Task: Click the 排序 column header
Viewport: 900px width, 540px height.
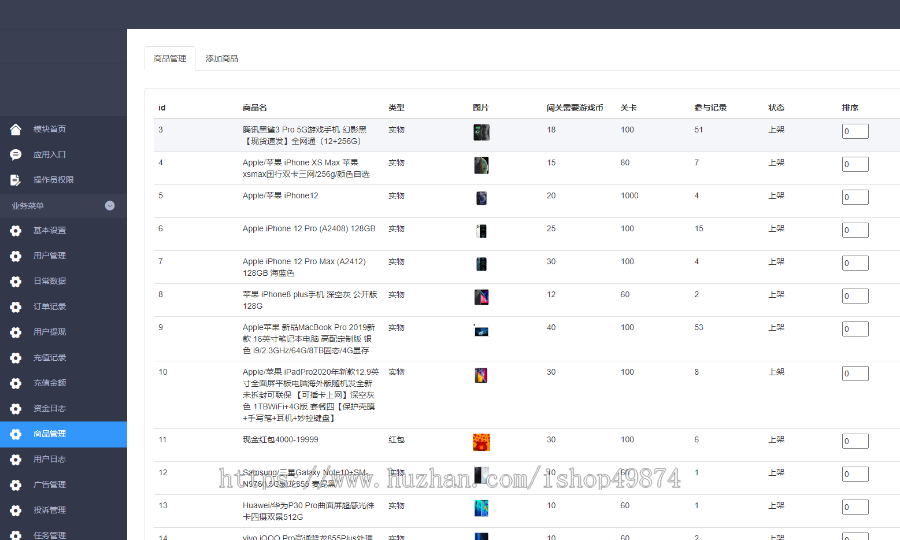Action: coord(850,107)
